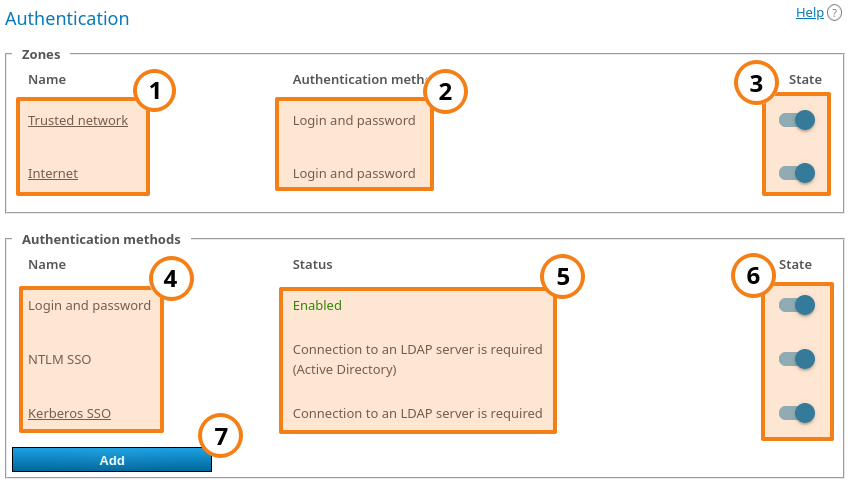Click the numbered callout 3 marker
The image size is (850, 484).
tap(756, 85)
